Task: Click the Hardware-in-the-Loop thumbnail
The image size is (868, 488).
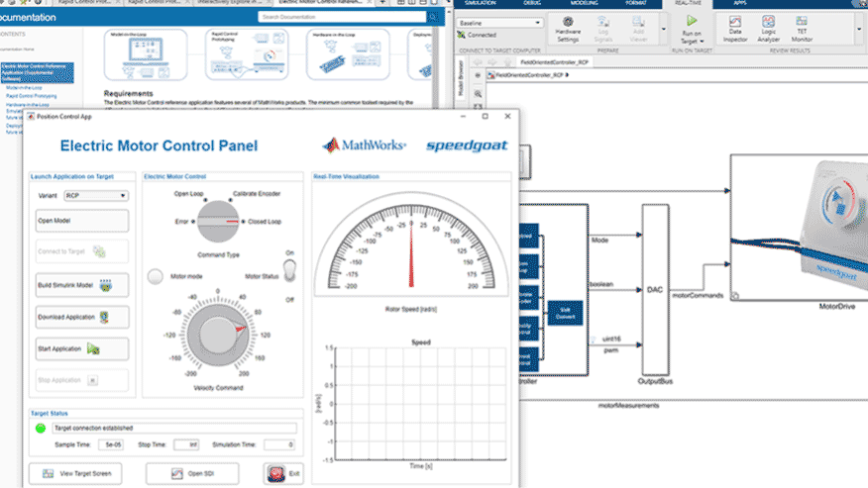Action: tap(348, 54)
